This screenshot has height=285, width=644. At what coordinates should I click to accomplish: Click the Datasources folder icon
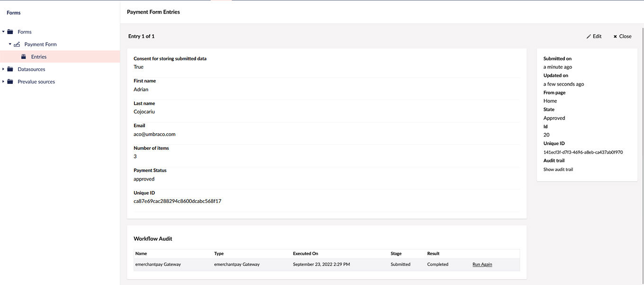10,69
